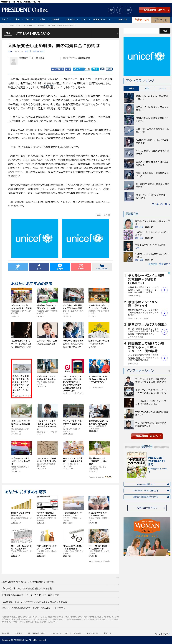Switch the ranking to the いいね! tab
The width and height of the screenshot is (172, 644).
[x=162, y=89]
